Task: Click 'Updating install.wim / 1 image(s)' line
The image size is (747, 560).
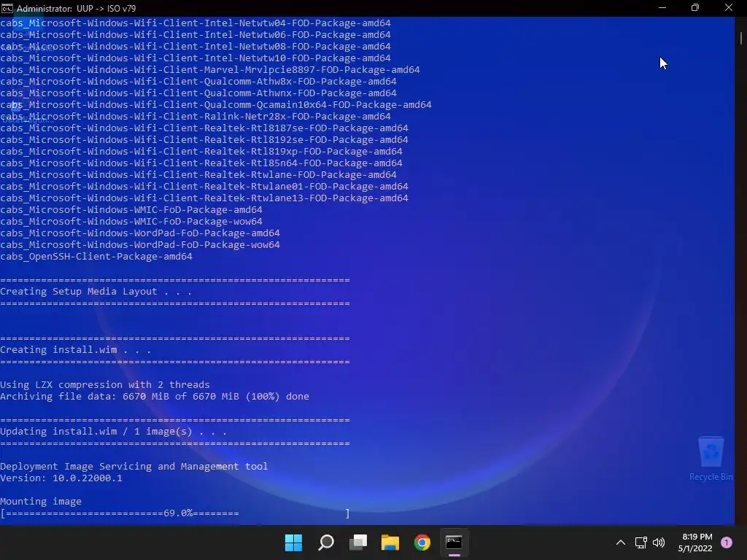Action: coord(113,432)
